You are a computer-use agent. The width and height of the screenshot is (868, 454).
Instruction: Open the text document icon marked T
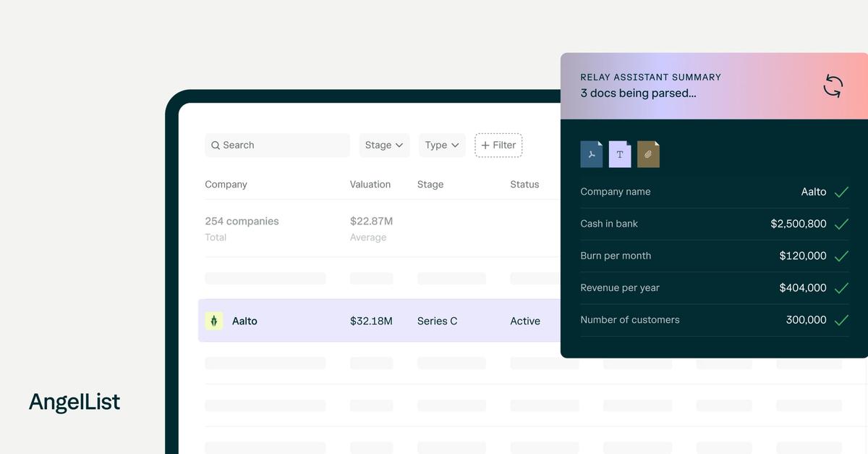coord(620,154)
